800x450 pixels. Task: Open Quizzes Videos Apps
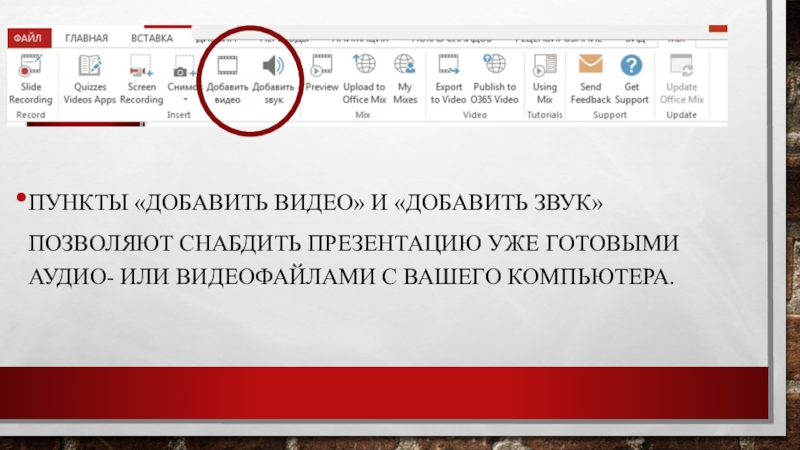point(91,78)
